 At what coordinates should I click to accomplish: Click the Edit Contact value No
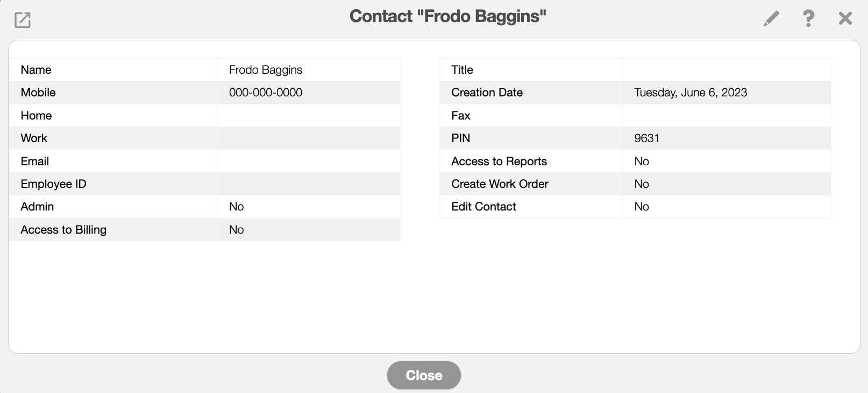642,207
